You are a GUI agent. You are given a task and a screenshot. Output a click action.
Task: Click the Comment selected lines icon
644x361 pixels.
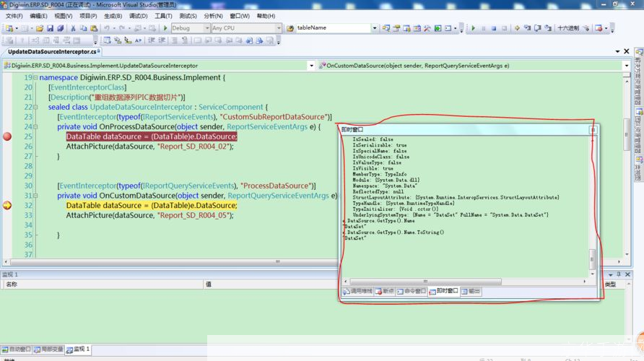click(174, 40)
